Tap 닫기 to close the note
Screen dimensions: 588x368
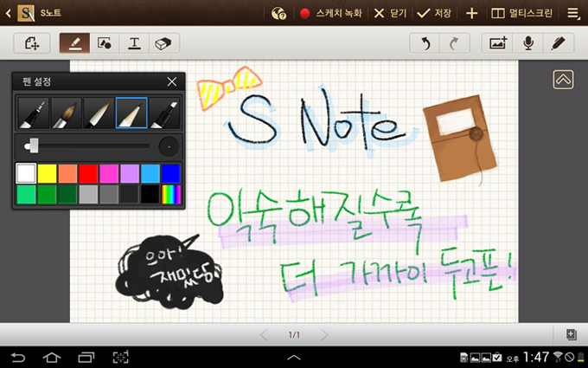click(390, 14)
